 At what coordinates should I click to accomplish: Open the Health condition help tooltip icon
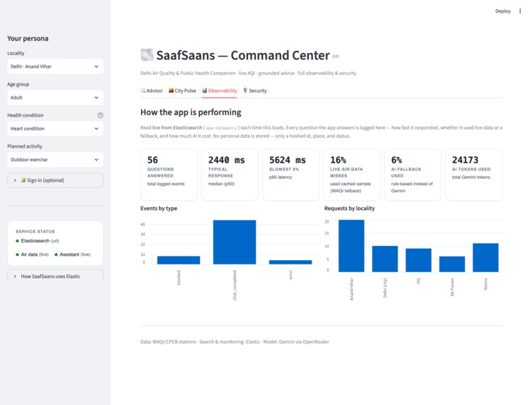click(x=100, y=115)
